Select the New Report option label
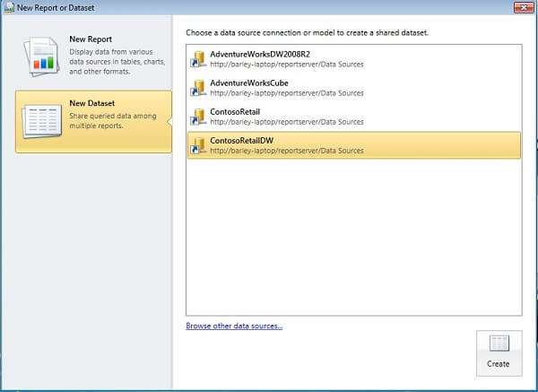 click(91, 39)
